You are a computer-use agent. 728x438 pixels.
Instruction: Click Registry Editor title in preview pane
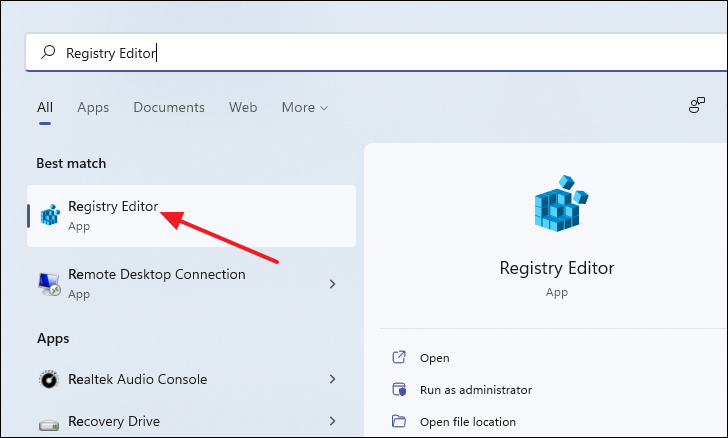tap(557, 268)
